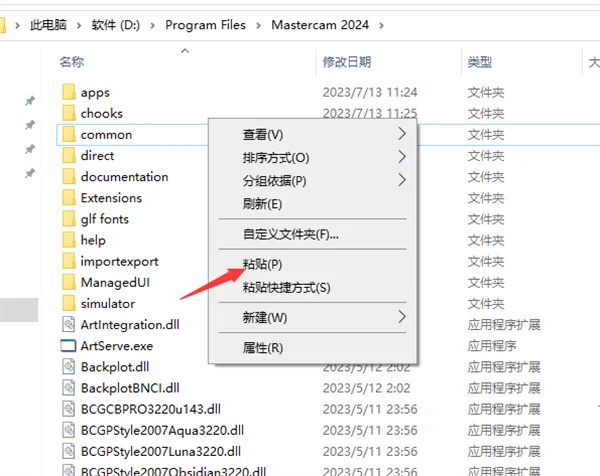Click the ManagedUI folder icon
The image size is (600, 476).
pyautogui.click(x=69, y=282)
